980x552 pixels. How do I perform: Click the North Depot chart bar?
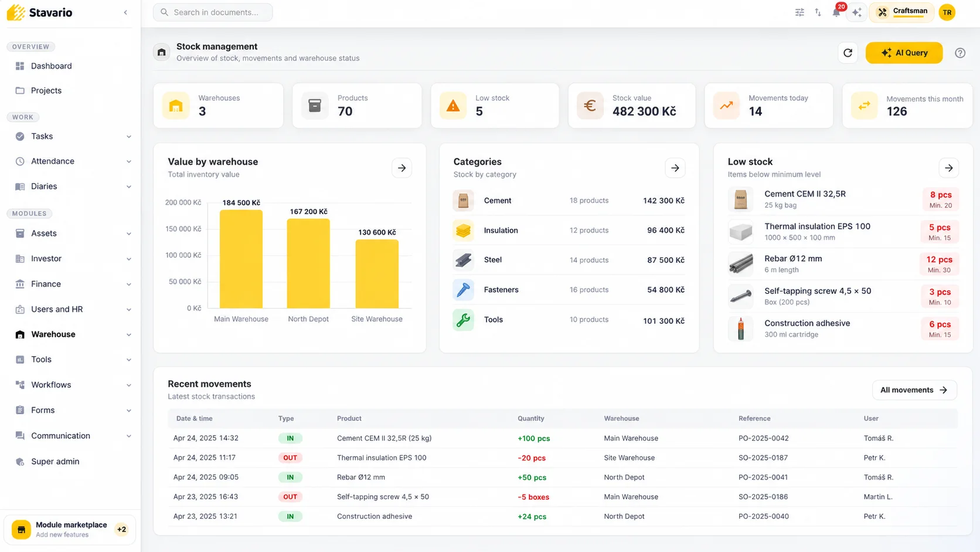(308, 263)
